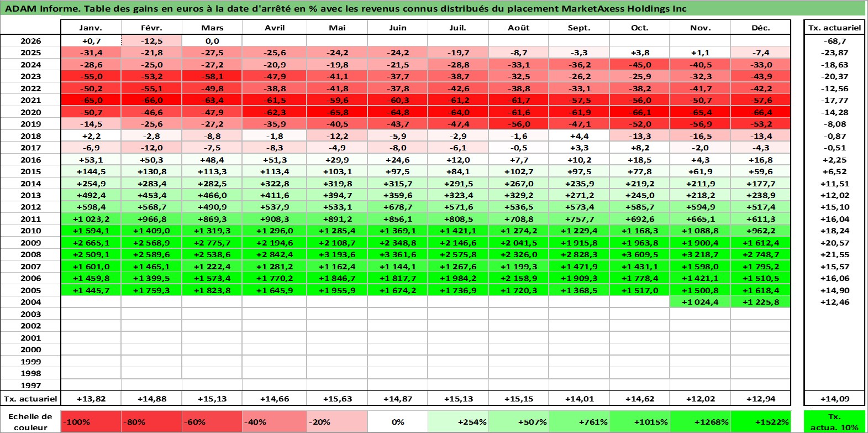Select the -0,5 cell in row 2017
Image resolution: width=868 pixels, height=433 pixels.
[519, 148]
